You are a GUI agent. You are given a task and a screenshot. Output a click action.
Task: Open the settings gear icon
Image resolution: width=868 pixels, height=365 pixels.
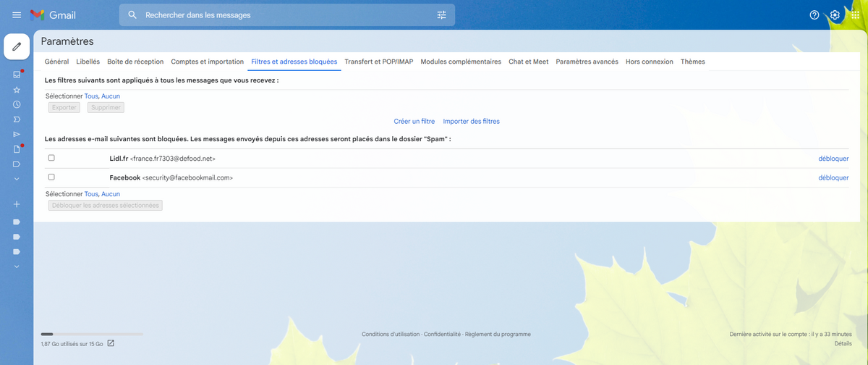point(835,14)
